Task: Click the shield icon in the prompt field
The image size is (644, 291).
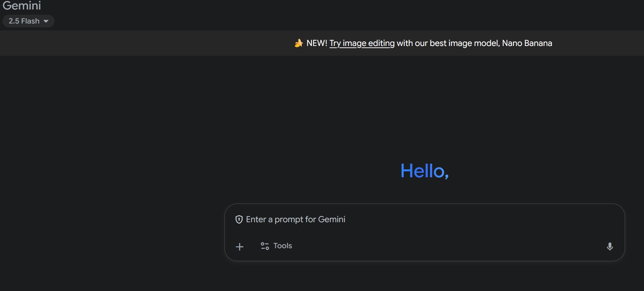Action: click(x=239, y=219)
